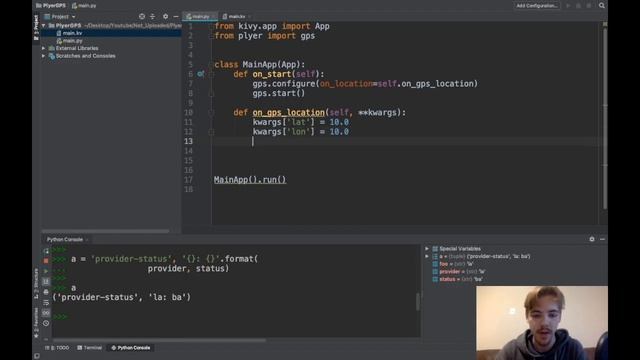Click the locate/scroll-from-source icon in Project panel
The image size is (640, 360).
(142, 16)
